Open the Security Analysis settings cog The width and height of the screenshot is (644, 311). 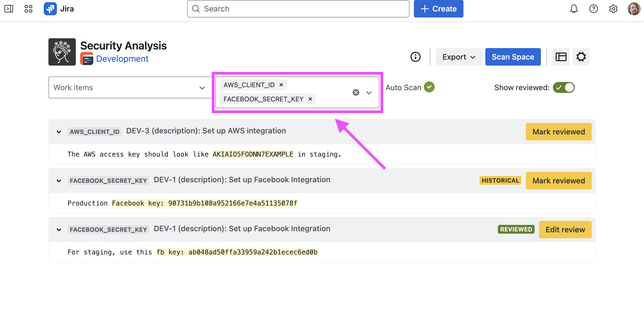click(x=581, y=57)
